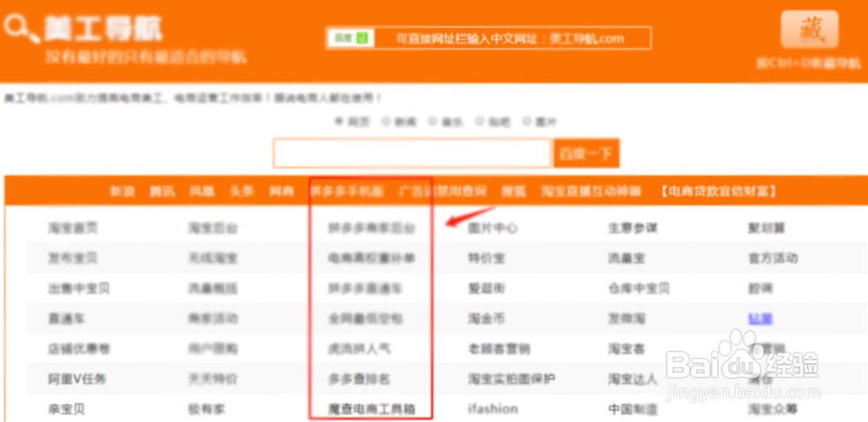Open the 淘宝客 link
Image resolution: width=868 pixels, height=422 pixels.
coord(627,349)
